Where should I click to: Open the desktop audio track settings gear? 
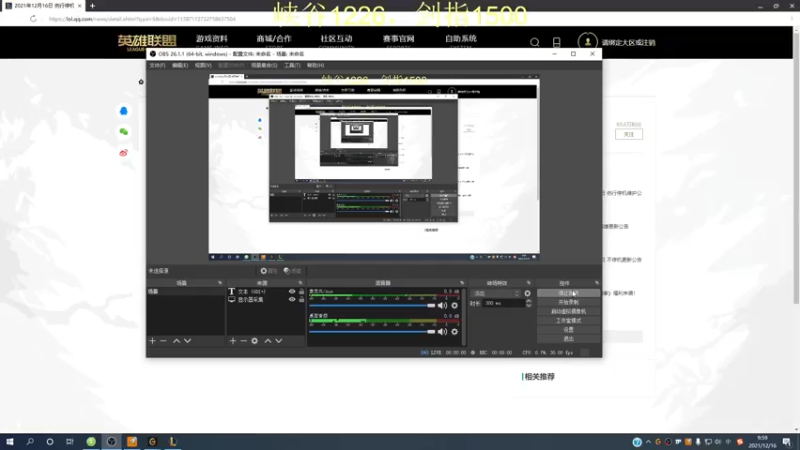[x=455, y=332]
